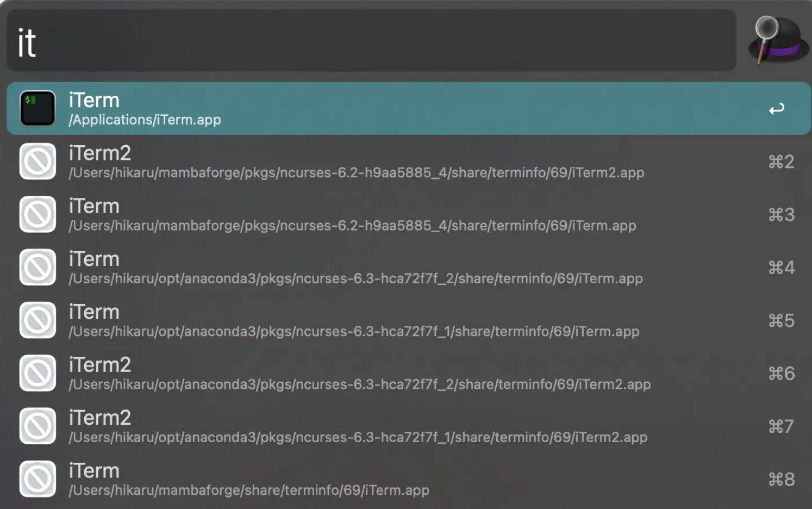The height and width of the screenshot is (509, 812).
Task: Choose iTerm in anaconda3 hca72f7f_1 path
Action: coord(408,320)
